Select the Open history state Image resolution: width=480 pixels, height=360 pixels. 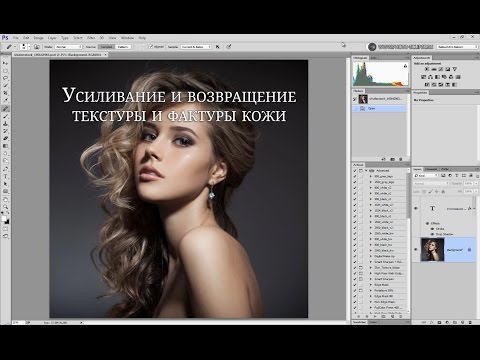coord(380,109)
